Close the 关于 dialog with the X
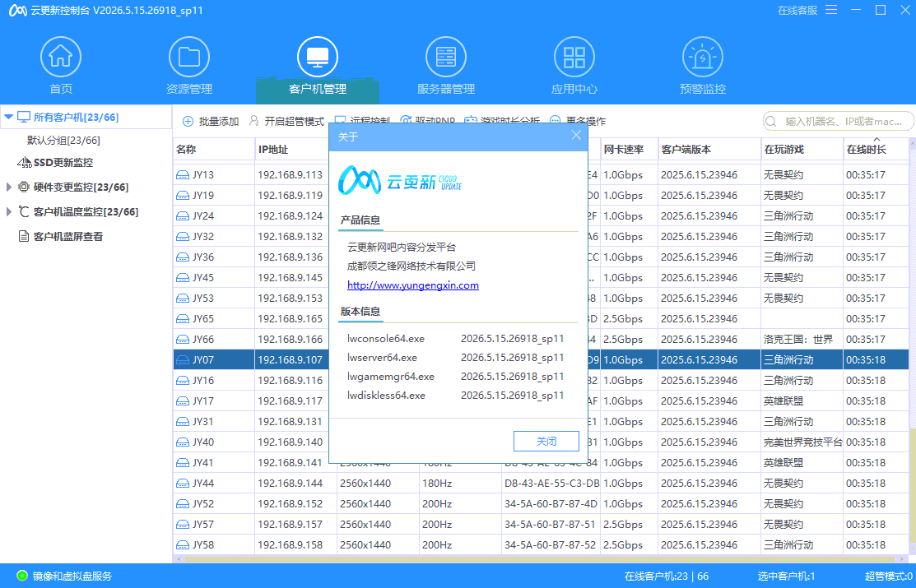The image size is (916, 588). 576,136
